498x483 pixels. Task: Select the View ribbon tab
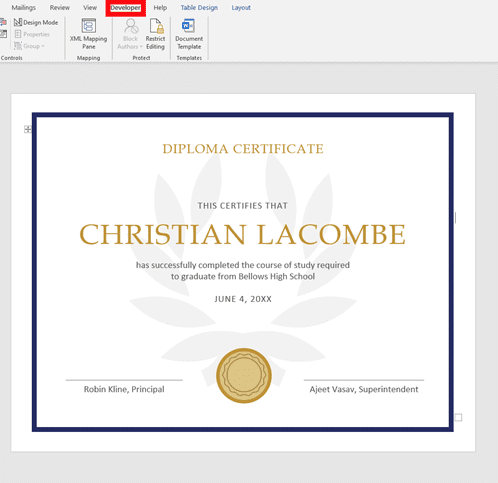point(90,7)
